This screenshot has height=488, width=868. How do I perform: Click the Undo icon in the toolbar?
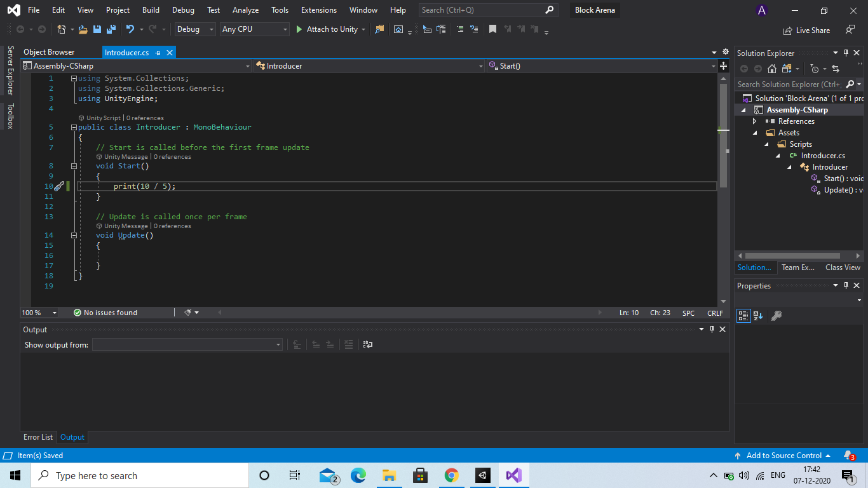[x=130, y=29]
